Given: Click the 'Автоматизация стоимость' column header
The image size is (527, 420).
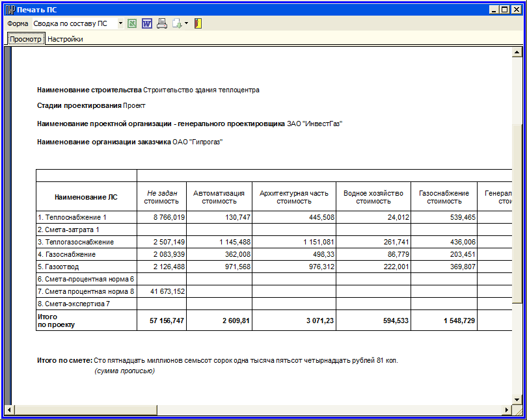Looking at the screenshot, I should tap(219, 197).
